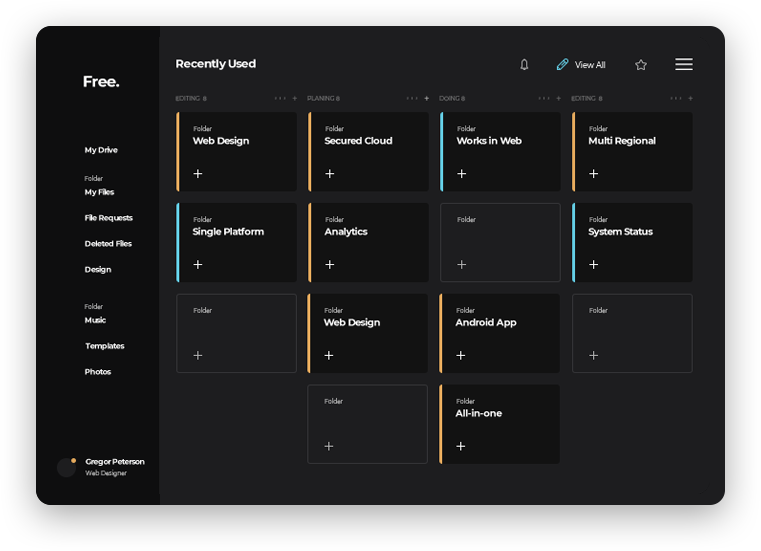Click the plus icon on Multi Regional card
This screenshot has height=551, width=761.
point(594,174)
